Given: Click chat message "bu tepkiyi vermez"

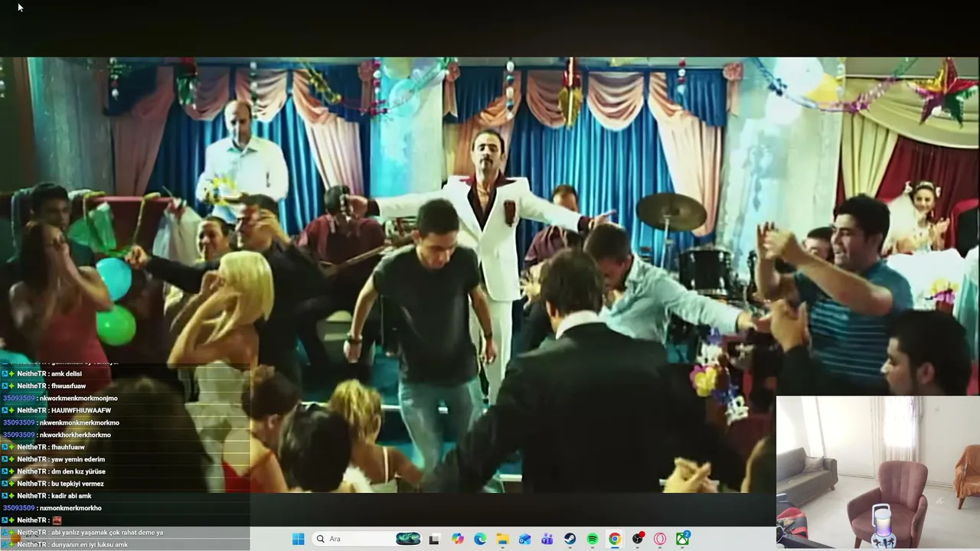Looking at the screenshot, I should point(77,484).
